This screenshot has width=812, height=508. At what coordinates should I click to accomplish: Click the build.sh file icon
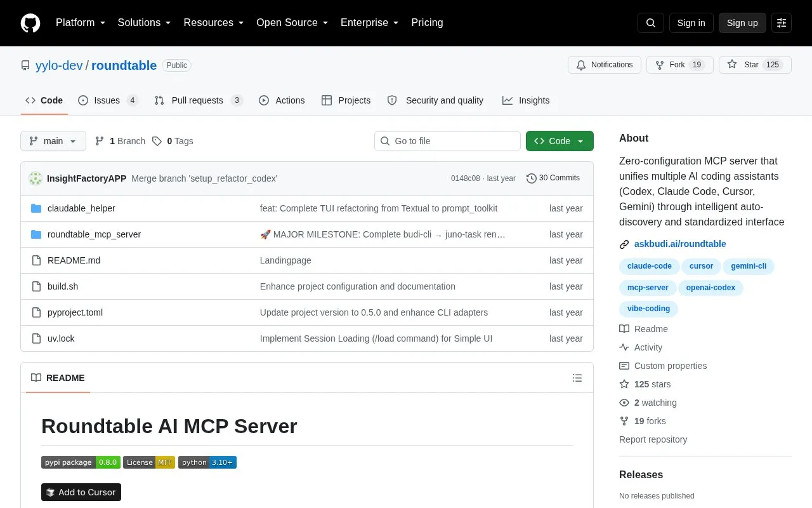(36, 286)
